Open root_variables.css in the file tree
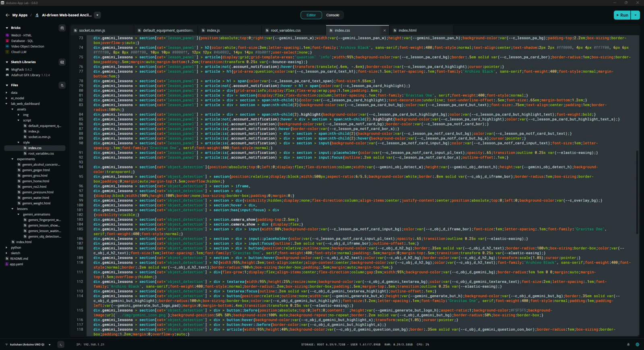This screenshot has width=644, height=350. pos(41,154)
